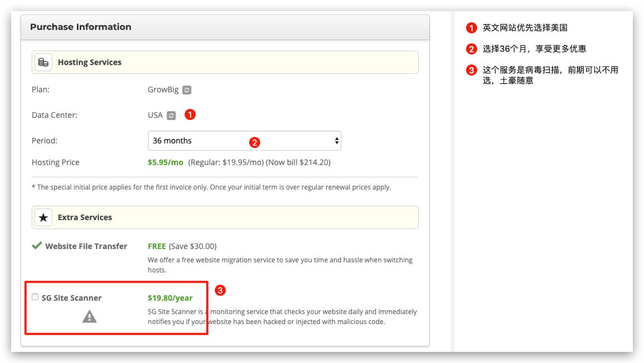Click the green $5.95/mo hosting price
This screenshot has width=644, height=363.
click(x=165, y=162)
